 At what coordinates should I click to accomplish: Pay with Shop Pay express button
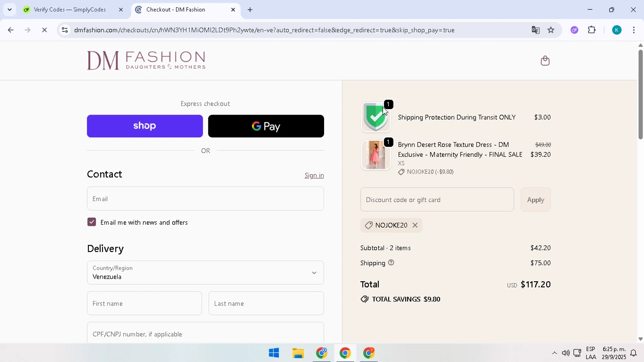145,126
